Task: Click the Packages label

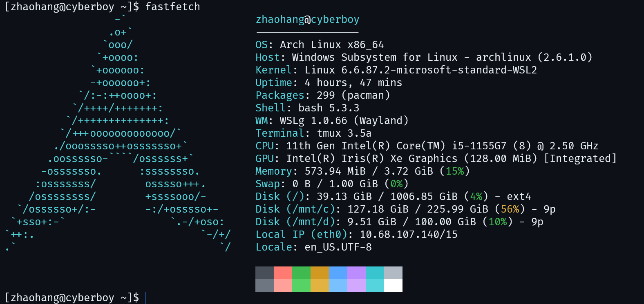Action: coord(280,95)
